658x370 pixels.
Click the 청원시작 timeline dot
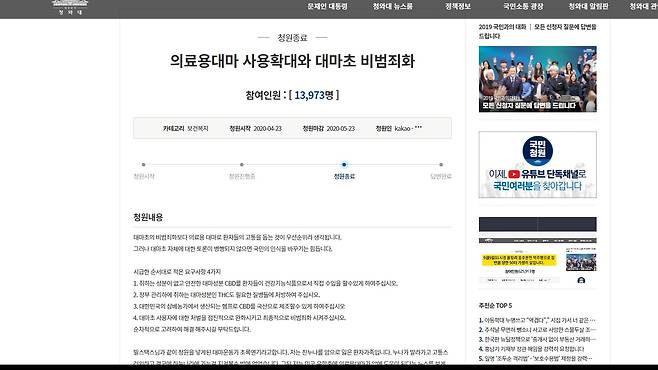coord(144,164)
